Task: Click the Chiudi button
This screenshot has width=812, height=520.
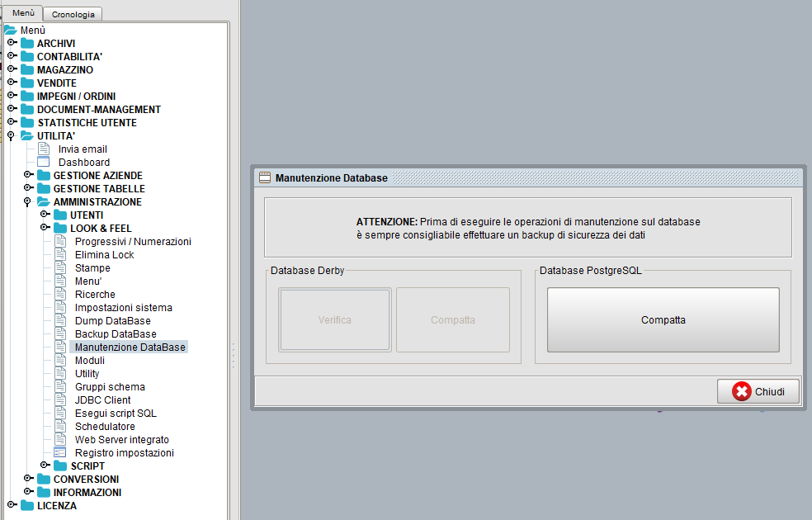Action: click(x=758, y=391)
